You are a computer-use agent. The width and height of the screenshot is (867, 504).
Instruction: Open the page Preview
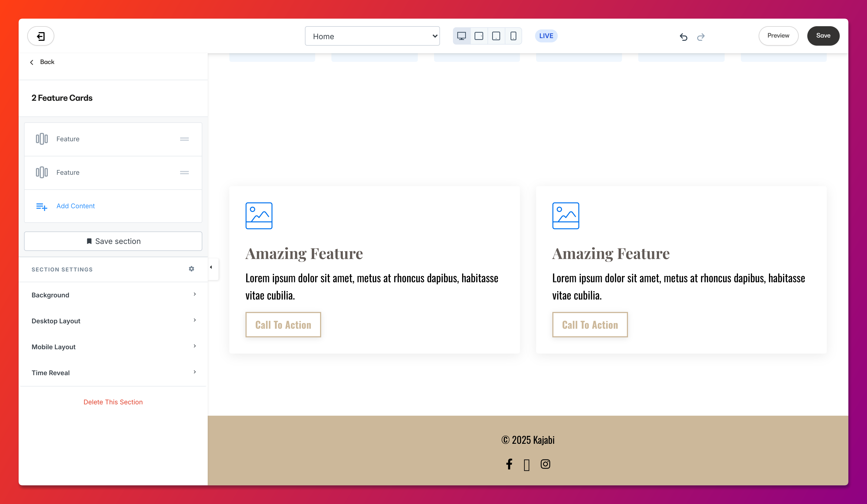pos(778,36)
